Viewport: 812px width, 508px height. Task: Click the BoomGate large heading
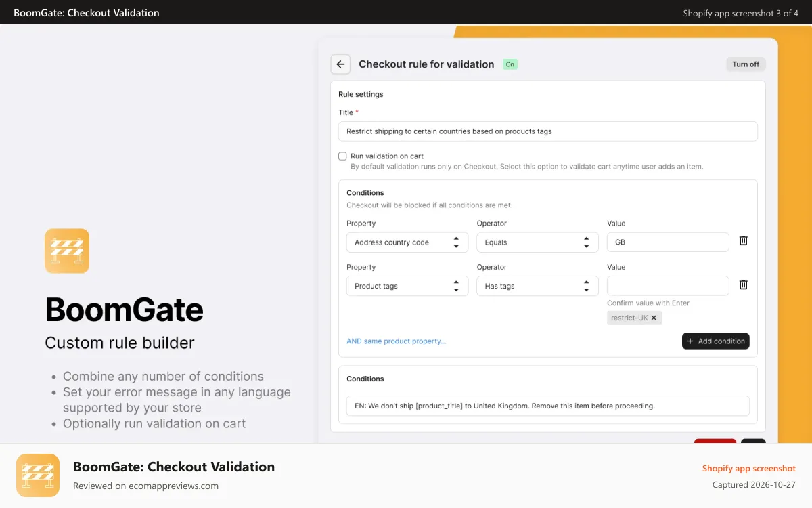click(x=125, y=310)
